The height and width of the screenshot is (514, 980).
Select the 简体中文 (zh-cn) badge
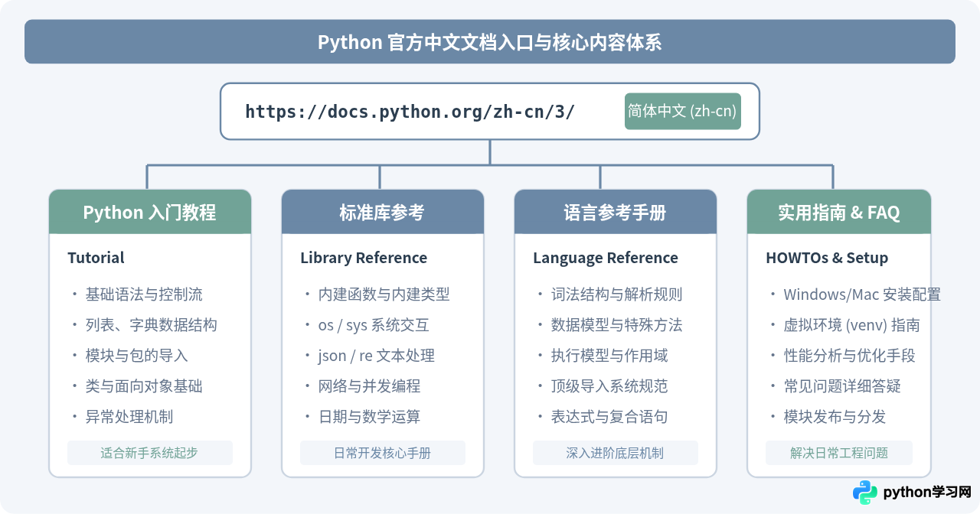click(x=683, y=111)
